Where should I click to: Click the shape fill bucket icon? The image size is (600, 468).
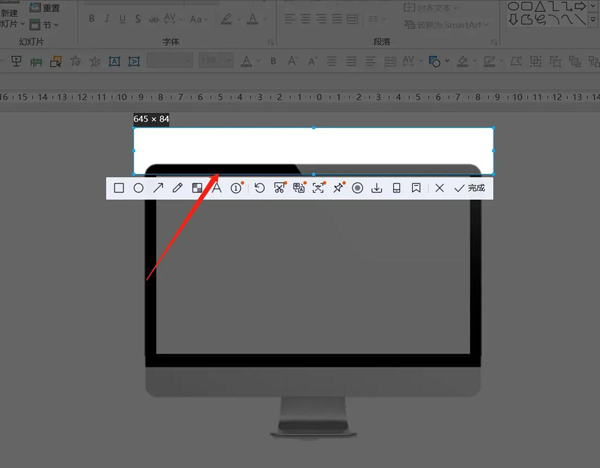pos(463,61)
